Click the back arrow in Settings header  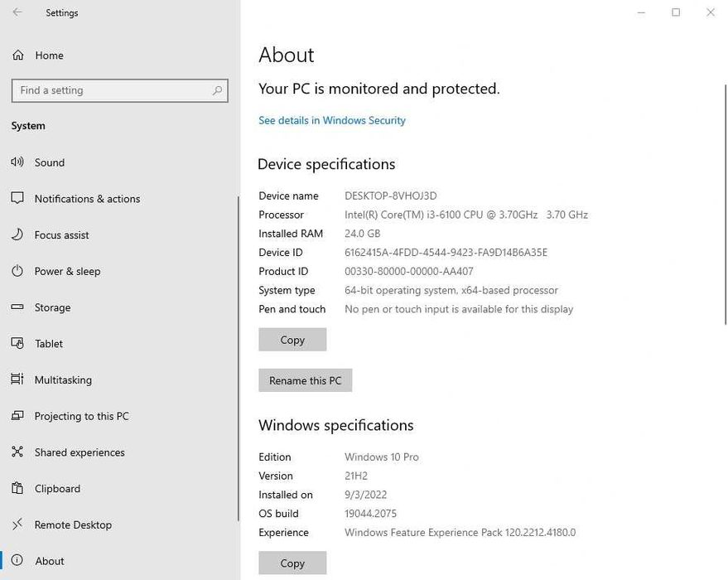tap(17, 12)
